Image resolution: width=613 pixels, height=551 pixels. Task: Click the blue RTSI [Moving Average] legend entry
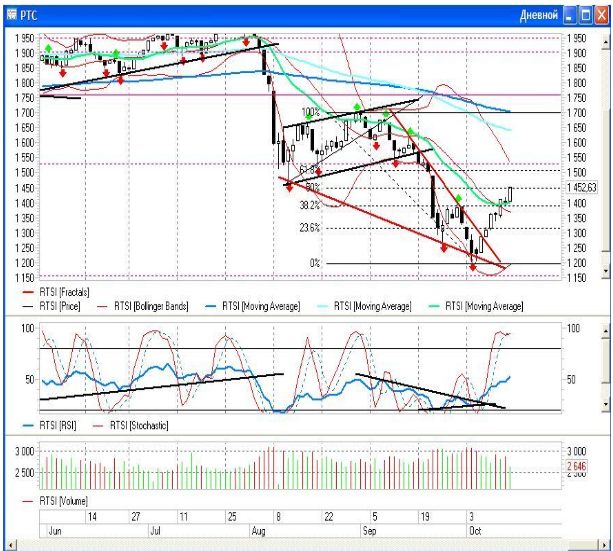pyautogui.click(x=253, y=306)
